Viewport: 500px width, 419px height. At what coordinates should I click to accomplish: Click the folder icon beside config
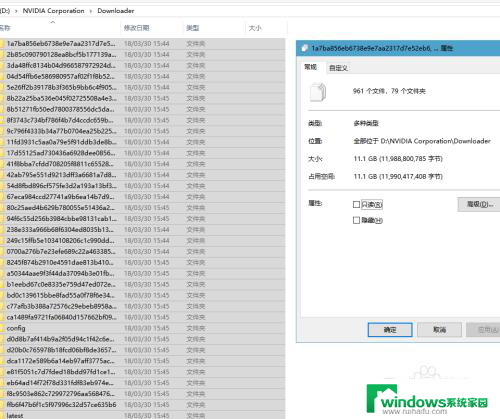click(x=2, y=328)
